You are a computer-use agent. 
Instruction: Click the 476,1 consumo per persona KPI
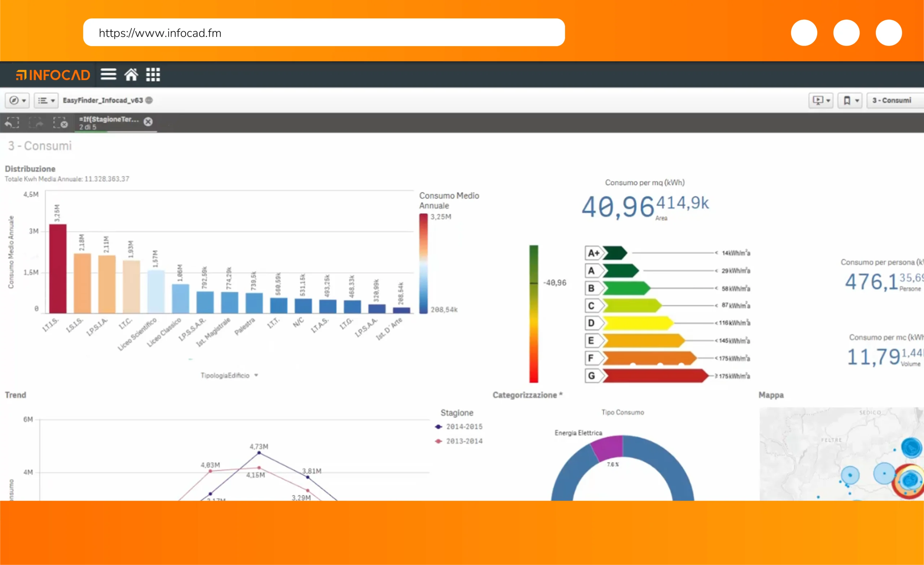(x=871, y=281)
